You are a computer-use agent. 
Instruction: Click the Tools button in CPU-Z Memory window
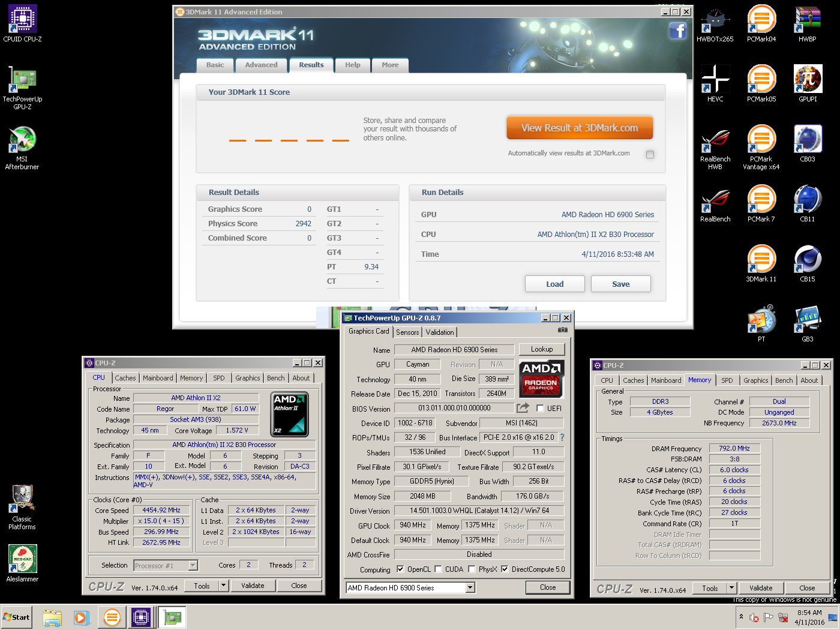[x=710, y=588]
